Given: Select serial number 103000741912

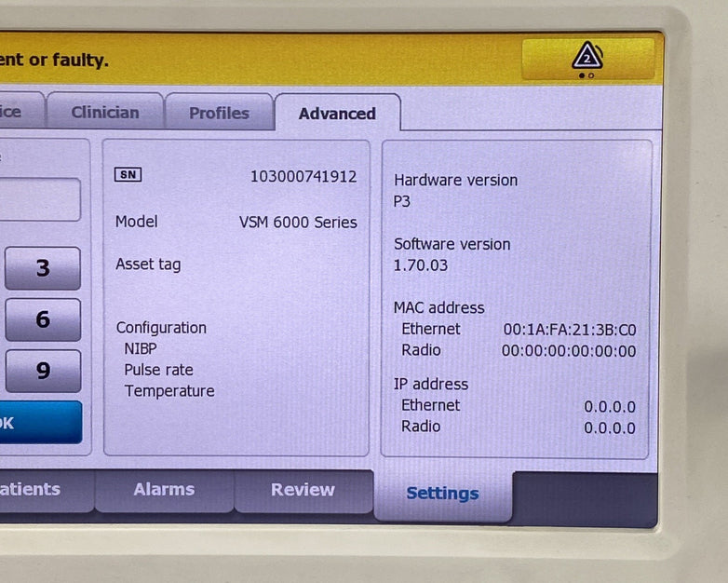Looking at the screenshot, I should pos(303,177).
